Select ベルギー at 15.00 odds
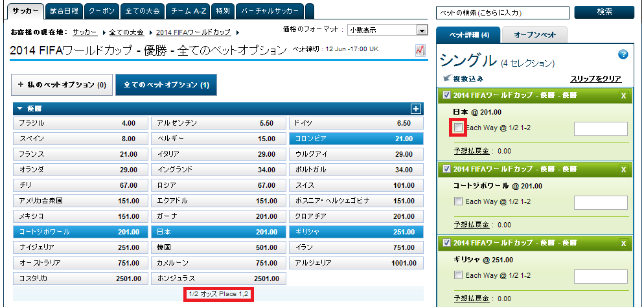 (218, 139)
